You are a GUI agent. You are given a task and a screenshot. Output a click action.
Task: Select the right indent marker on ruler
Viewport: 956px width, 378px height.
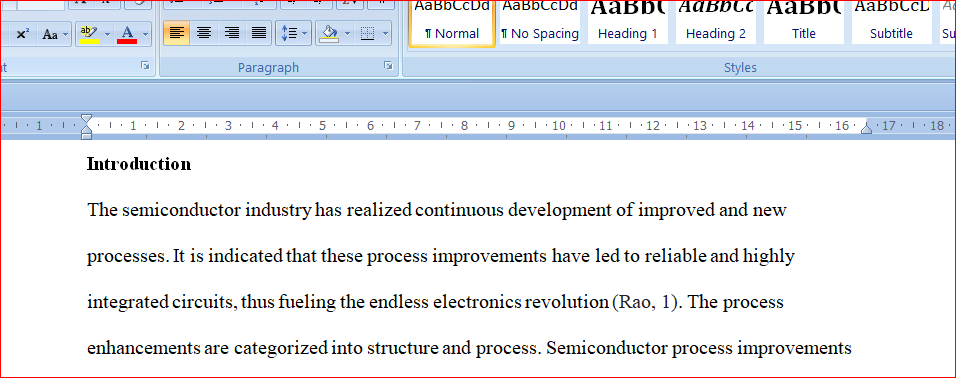[x=866, y=128]
